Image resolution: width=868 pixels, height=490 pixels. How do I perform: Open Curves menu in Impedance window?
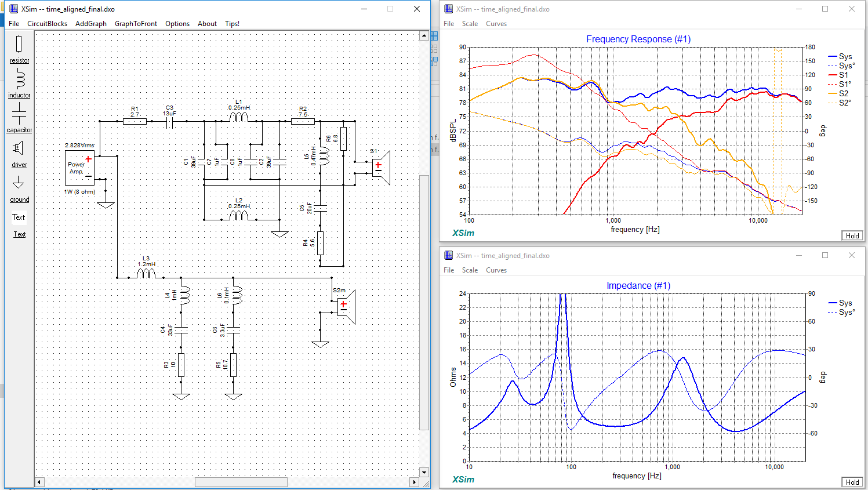(496, 270)
